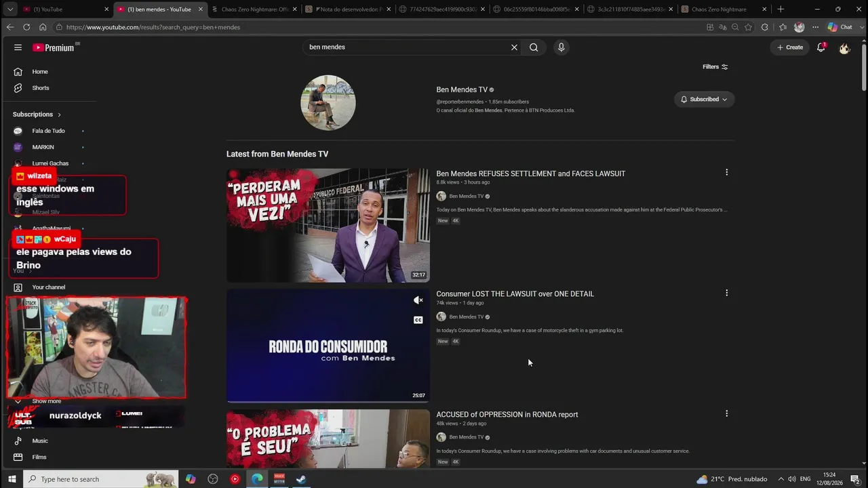Open YouTube notifications bell
The width and height of the screenshot is (868, 488).
tap(821, 47)
